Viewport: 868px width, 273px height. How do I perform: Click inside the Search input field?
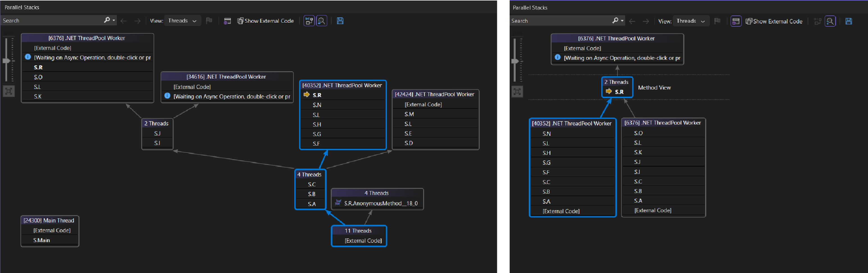51,20
